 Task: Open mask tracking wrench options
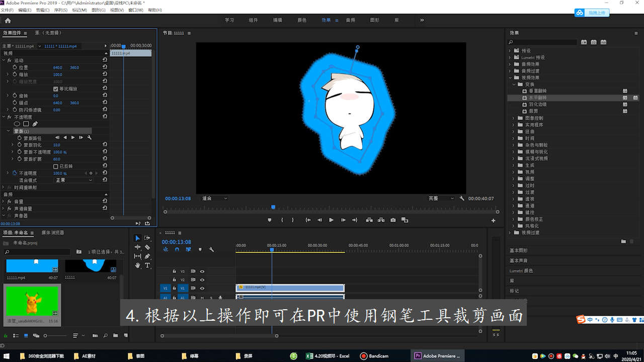(89, 137)
